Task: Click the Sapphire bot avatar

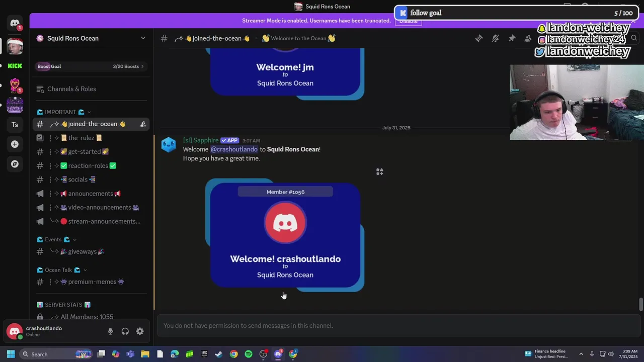Action: tap(169, 145)
